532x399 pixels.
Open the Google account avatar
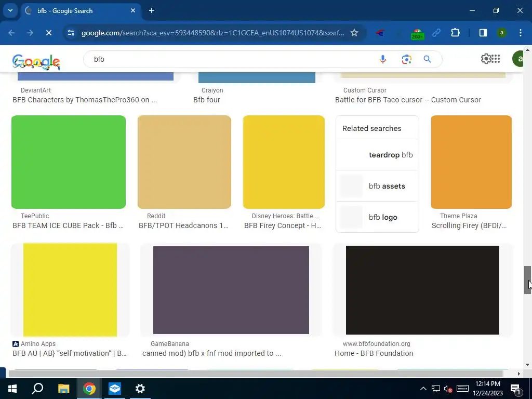click(519, 59)
